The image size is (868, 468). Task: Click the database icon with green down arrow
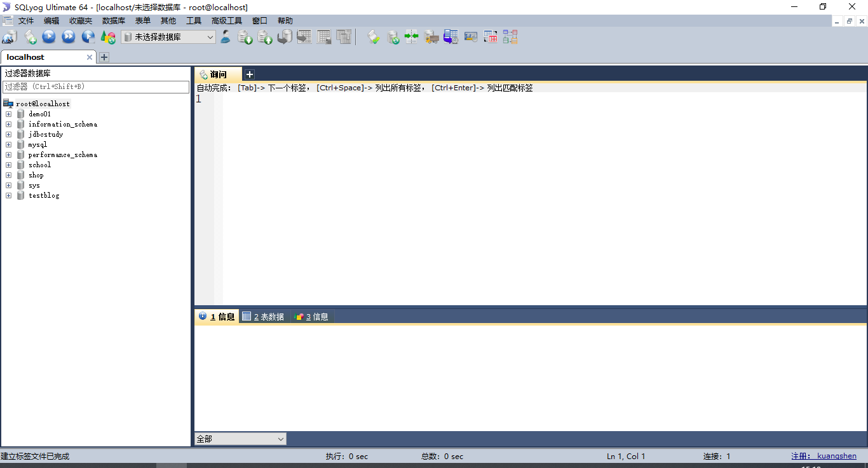click(245, 37)
